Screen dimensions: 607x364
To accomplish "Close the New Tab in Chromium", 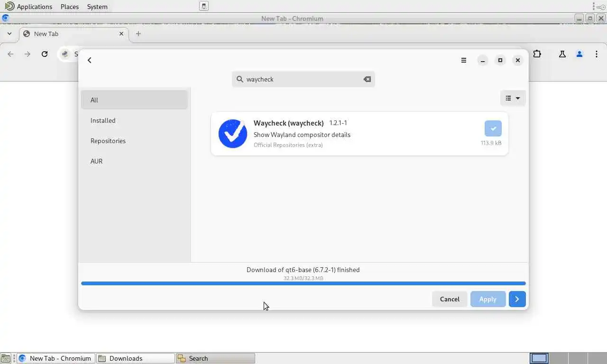I will tap(121, 34).
